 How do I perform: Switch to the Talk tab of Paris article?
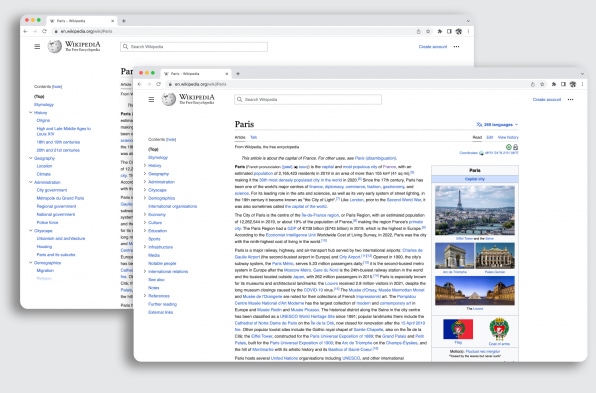coord(254,137)
